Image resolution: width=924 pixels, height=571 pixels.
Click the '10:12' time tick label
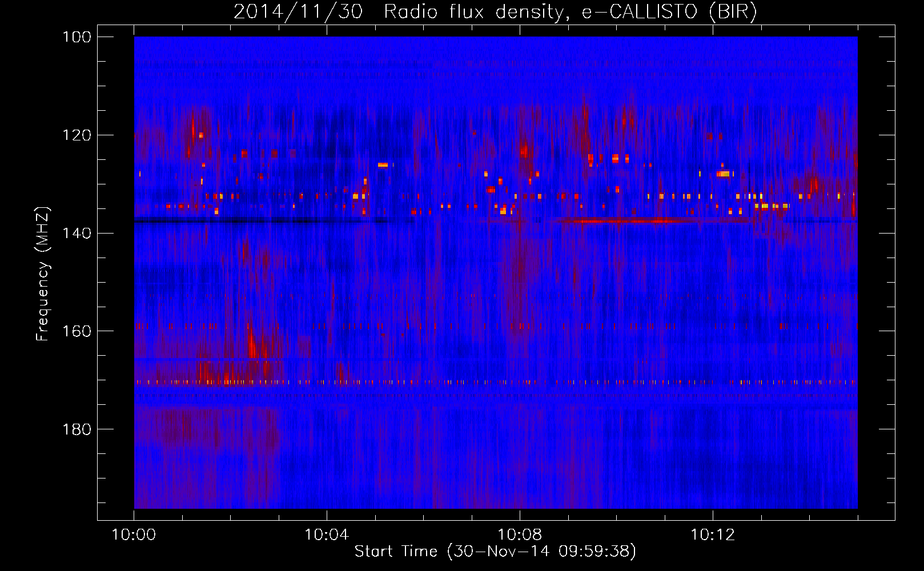pos(713,535)
